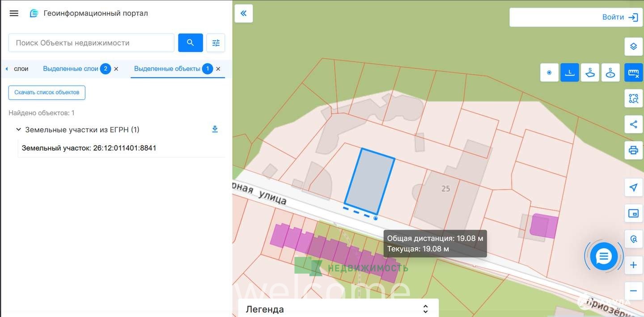The height and width of the screenshot is (317, 644).
Task: Open the hamburger main menu
Action: 14,13
